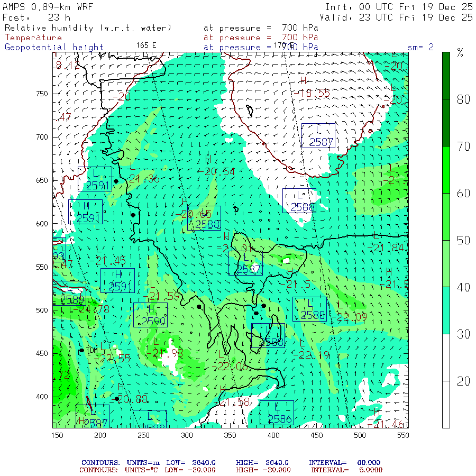Viewport: 476px width, 476px height.
Task: Click the red '-18.55' temperature maximum value
Action: 312,94
